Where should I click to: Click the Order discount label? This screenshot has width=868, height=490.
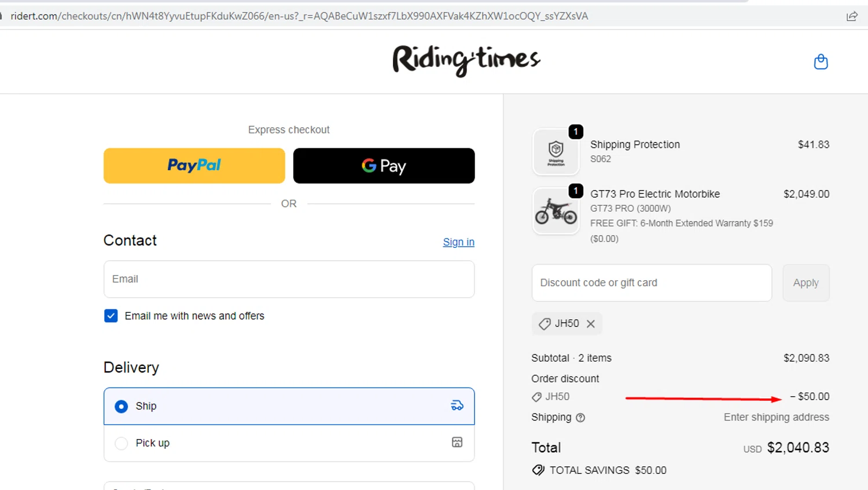coord(565,379)
